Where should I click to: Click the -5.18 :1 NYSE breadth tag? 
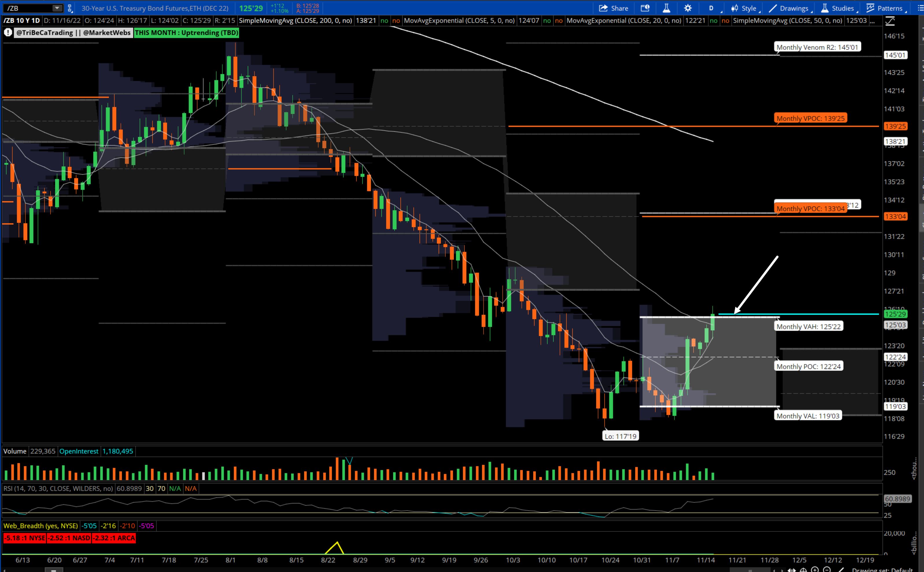[25, 538]
